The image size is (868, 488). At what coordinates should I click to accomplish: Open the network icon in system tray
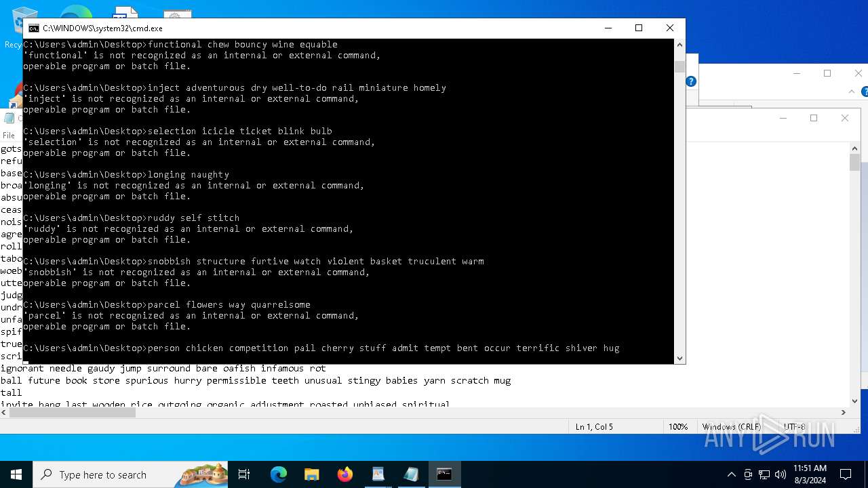coord(764,474)
